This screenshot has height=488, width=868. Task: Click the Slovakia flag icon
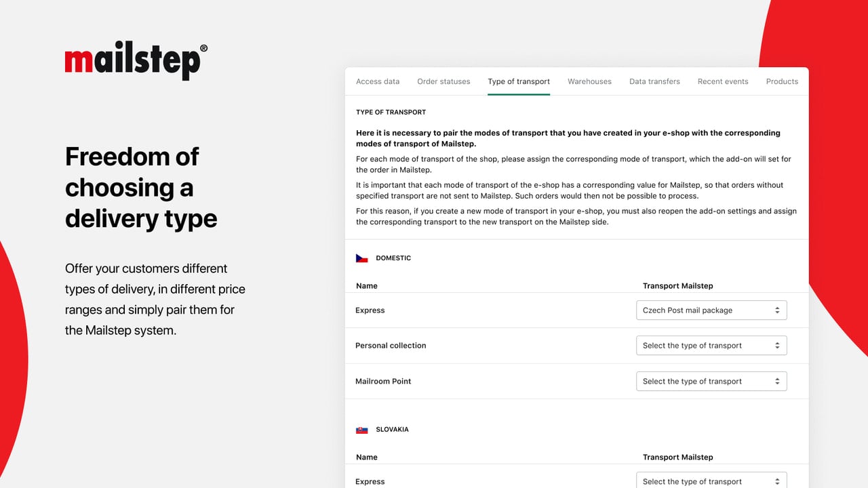[x=362, y=430]
